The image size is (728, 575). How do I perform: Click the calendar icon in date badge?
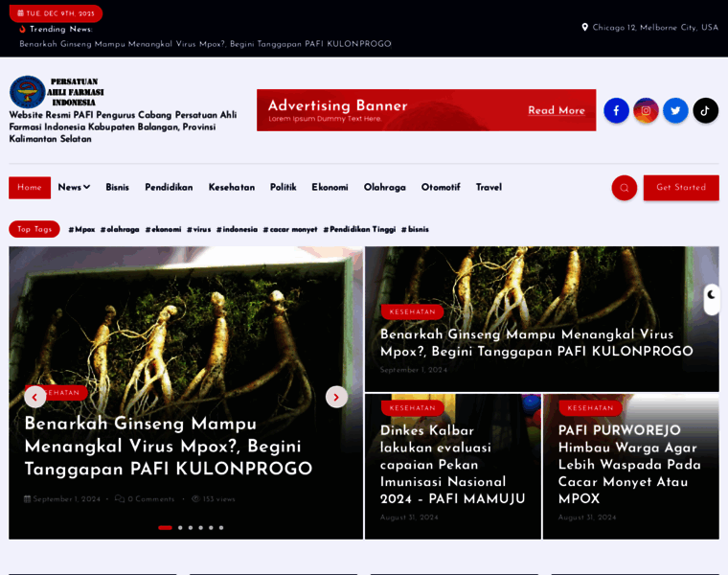pos(20,13)
